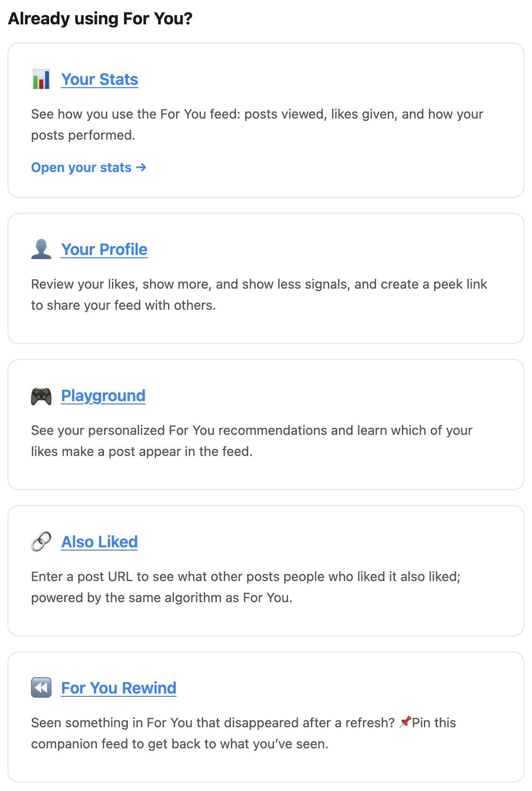Click the Already using For You? heading
The width and height of the screenshot is (532, 791).
click(x=100, y=19)
